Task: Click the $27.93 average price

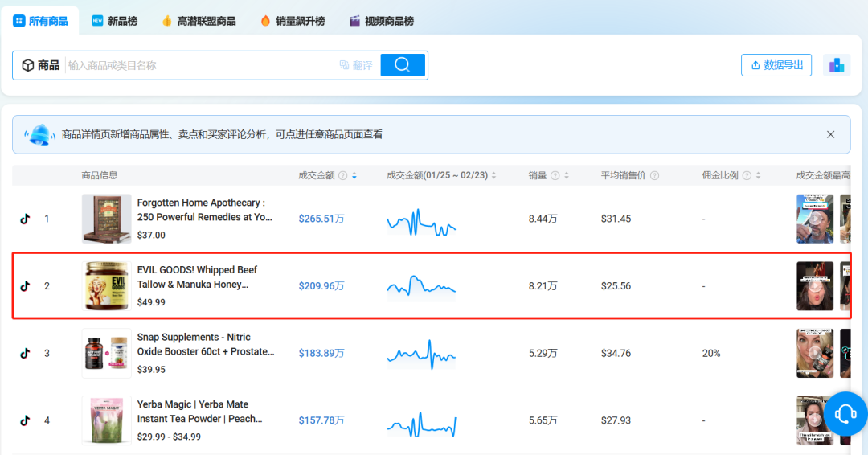Action: pyautogui.click(x=616, y=420)
